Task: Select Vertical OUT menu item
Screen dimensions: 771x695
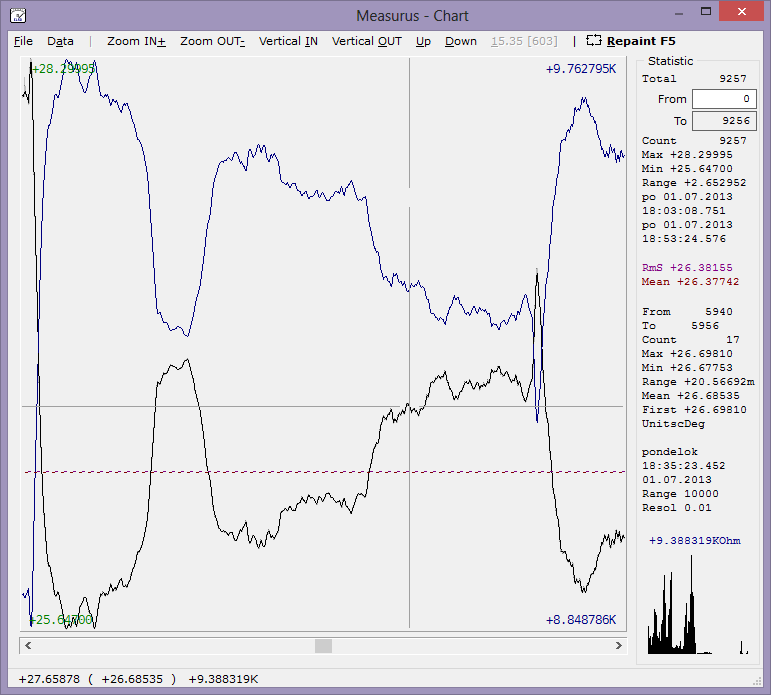Action: click(x=367, y=41)
